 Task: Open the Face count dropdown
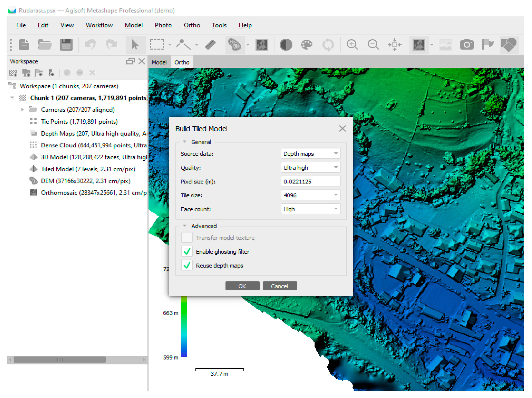310,209
